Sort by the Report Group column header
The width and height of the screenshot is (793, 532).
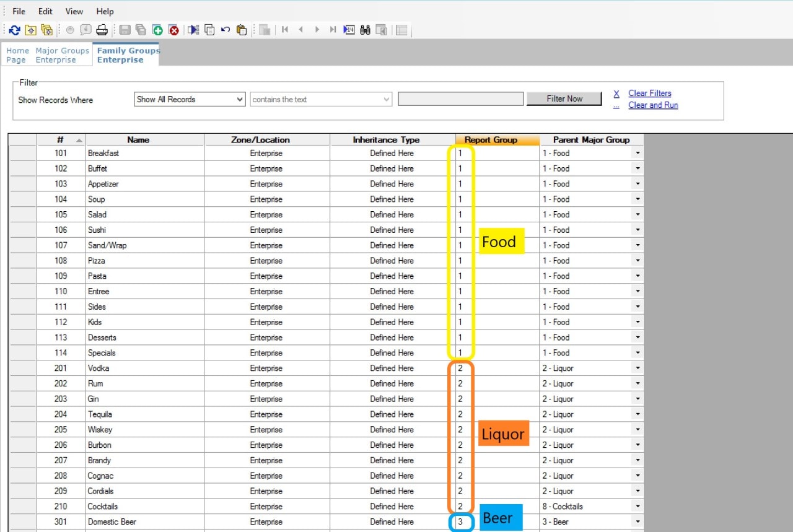click(497, 140)
